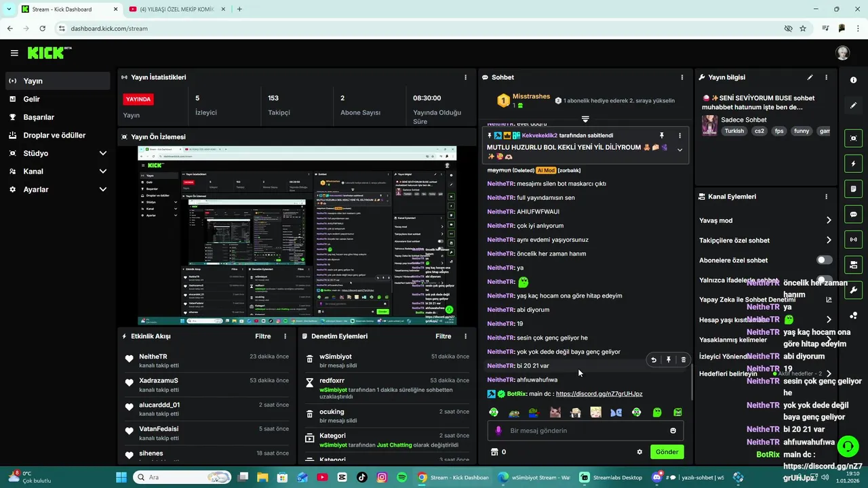The height and width of the screenshot is (488, 868).
Task: Reply to the 'bi 20 21 var' message
Action: point(654,360)
